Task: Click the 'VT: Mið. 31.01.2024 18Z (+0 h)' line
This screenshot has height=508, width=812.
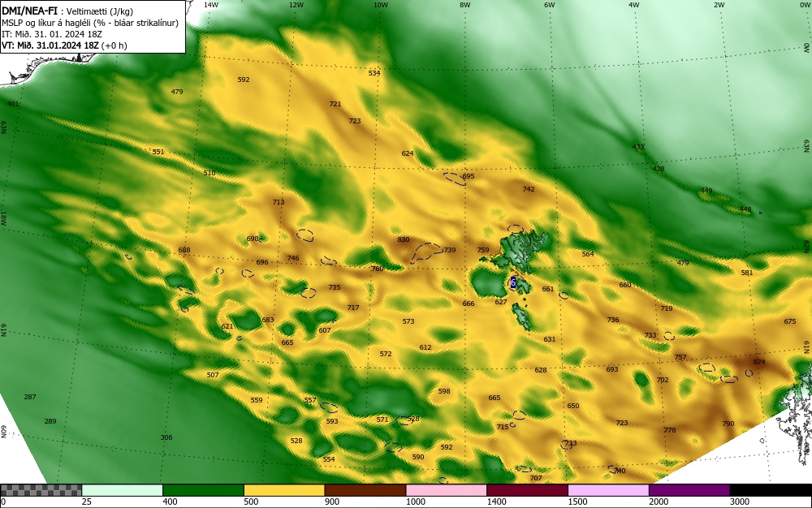Action: point(64,45)
